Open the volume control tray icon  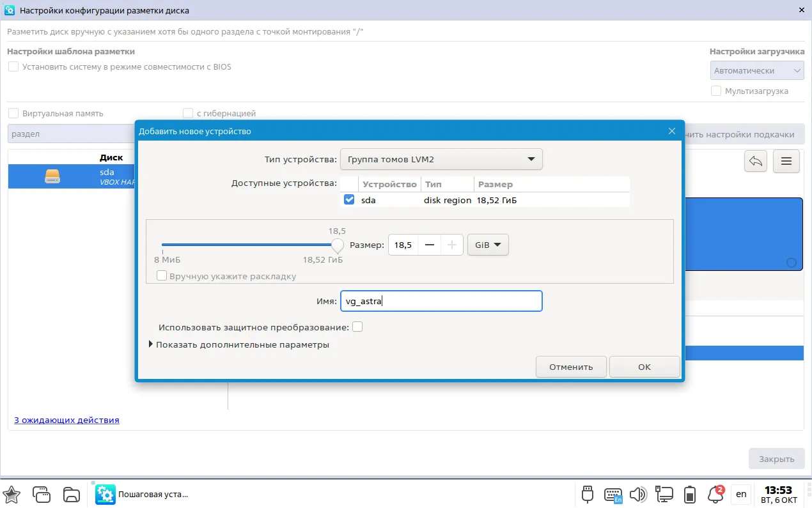coord(638,494)
